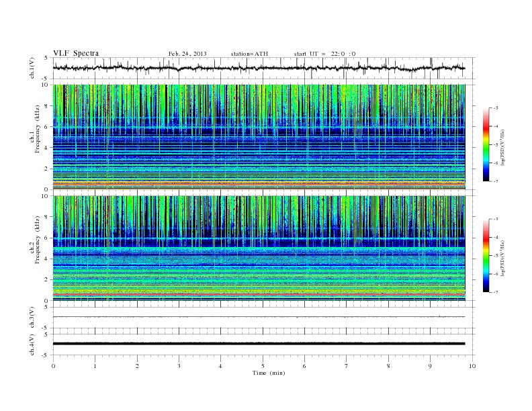Click the ch.2 spectrogram "8" kHz tick label
532x411 pixels.
(x=46, y=217)
